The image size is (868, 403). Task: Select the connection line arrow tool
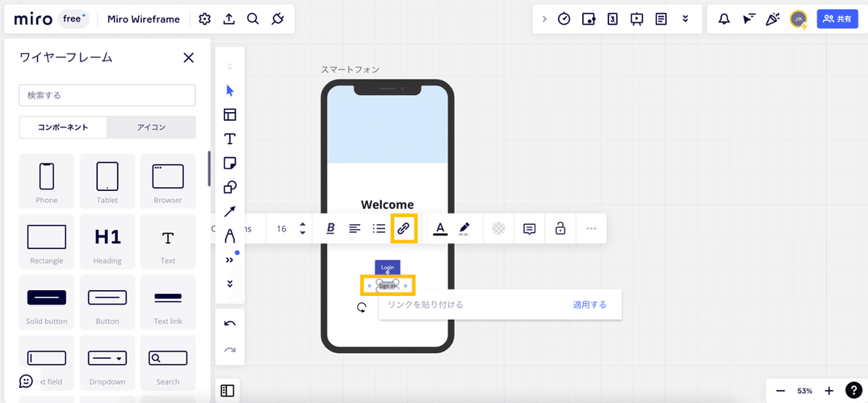[x=230, y=211]
